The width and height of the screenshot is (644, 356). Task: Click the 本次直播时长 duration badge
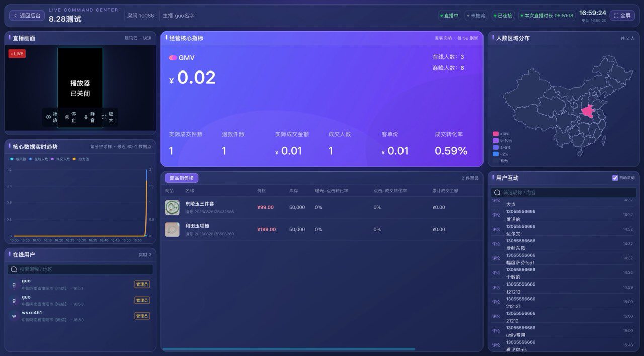click(x=546, y=16)
